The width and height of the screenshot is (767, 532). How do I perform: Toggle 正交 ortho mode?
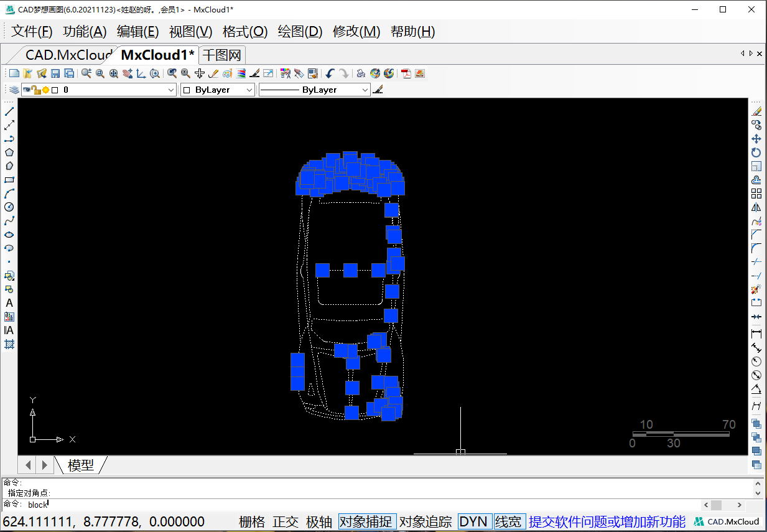pos(286,522)
